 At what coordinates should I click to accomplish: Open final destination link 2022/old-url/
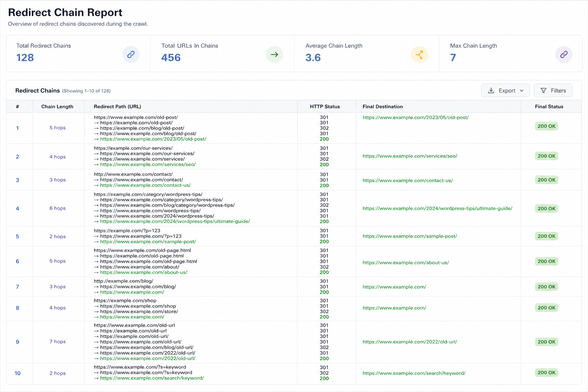pos(410,342)
